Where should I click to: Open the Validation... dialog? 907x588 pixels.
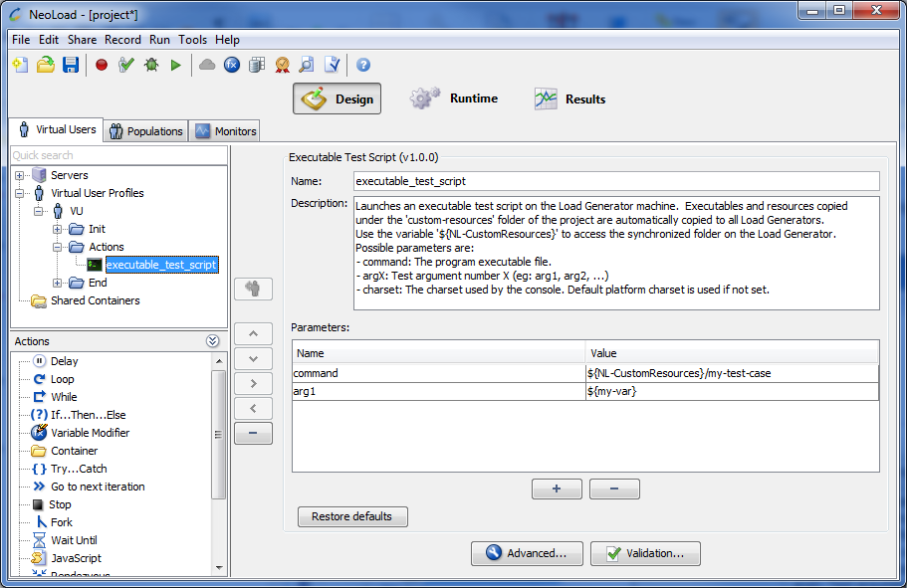click(645, 553)
